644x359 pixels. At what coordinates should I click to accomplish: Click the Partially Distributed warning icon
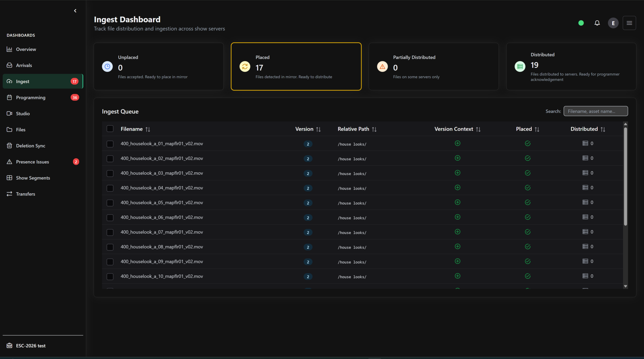pos(382,67)
